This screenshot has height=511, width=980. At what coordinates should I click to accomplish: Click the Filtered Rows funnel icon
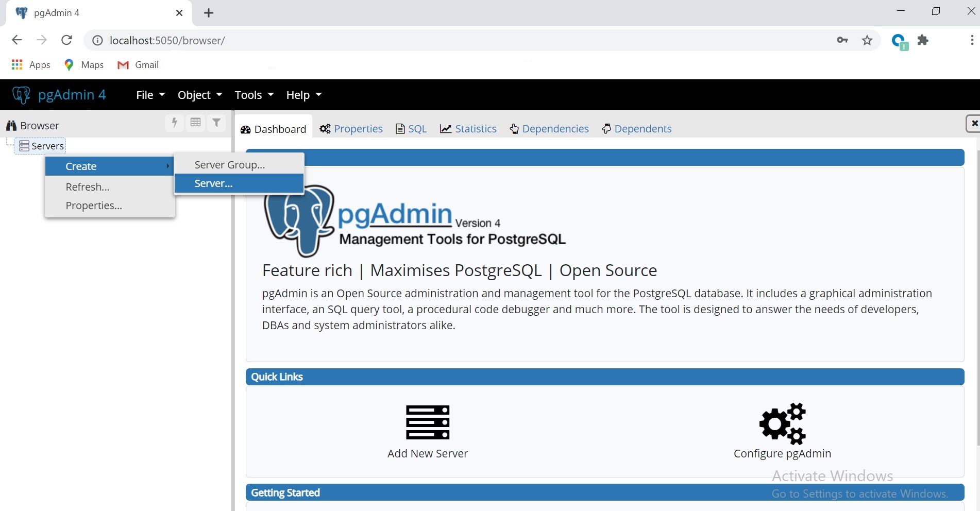pos(217,123)
